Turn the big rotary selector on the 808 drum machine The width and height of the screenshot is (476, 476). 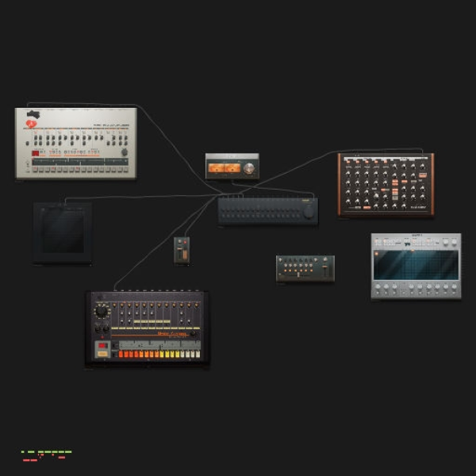[x=102, y=312]
